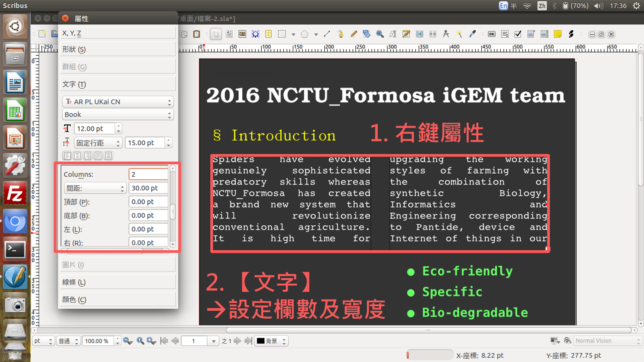The height and width of the screenshot is (362, 644).
Task: Open the 顏色 (C) properties tab
Action: [118, 300]
